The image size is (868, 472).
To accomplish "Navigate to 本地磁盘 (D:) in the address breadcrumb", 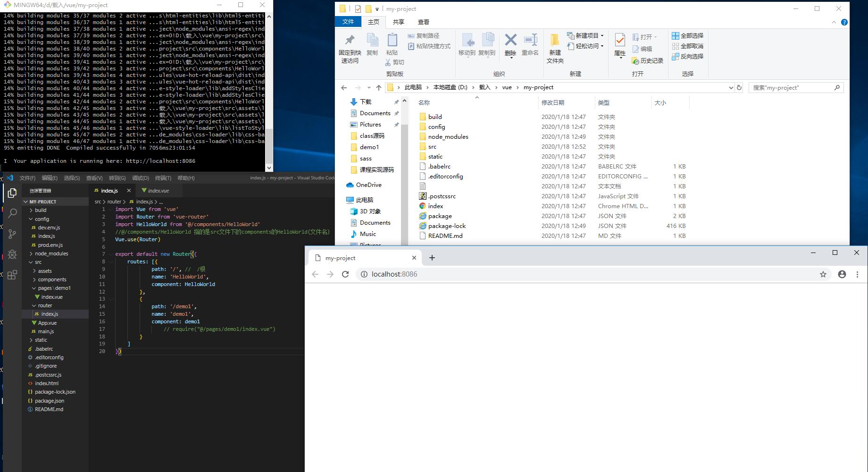I will (450, 87).
